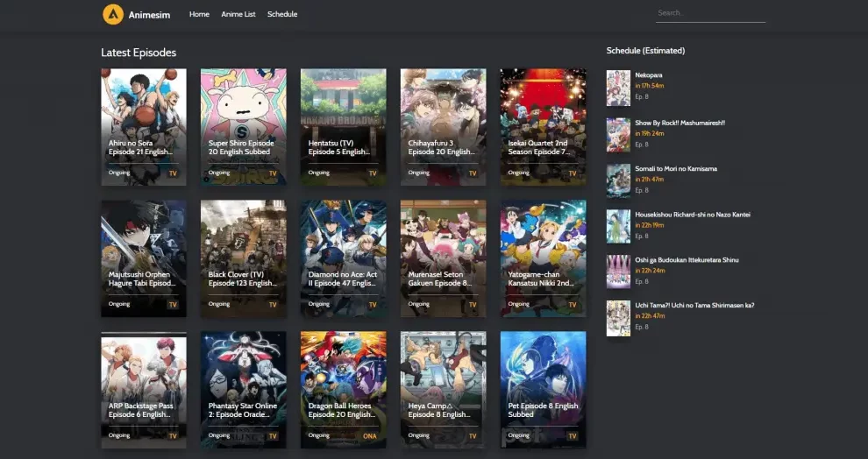
Task: Click the TV badge on Murenase! Seton Gakuen
Action: [x=473, y=305]
